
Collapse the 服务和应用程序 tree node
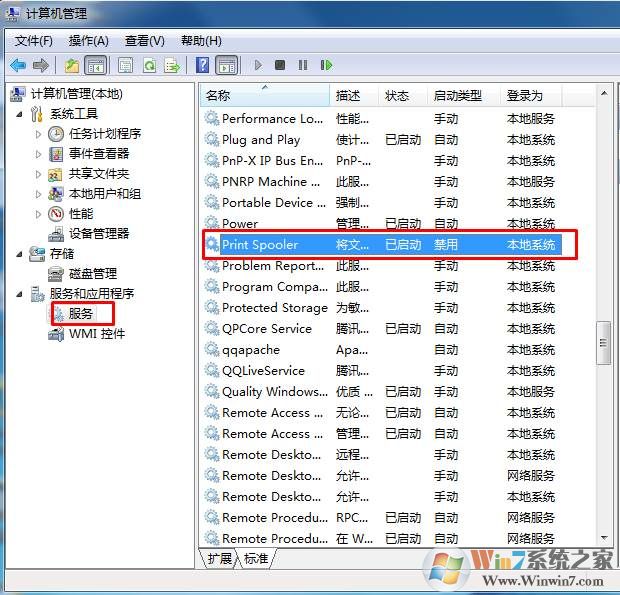[x=19, y=294]
